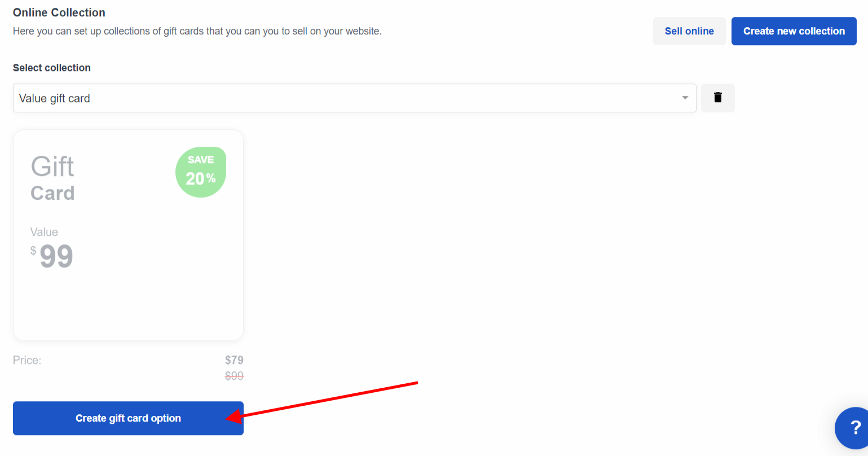Click the Sell online button
This screenshot has height=456, width=868.
689,31
